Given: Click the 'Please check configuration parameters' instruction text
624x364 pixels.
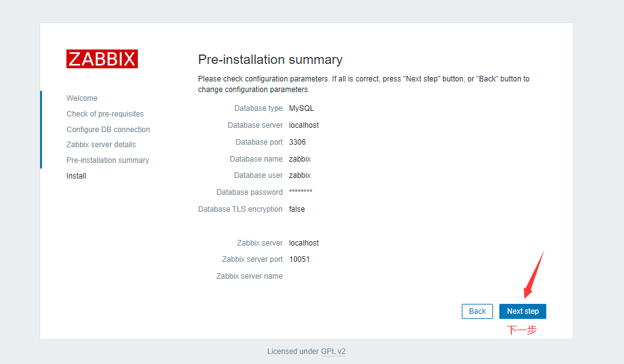Looking at the screenshot, I should coord(364,84).
